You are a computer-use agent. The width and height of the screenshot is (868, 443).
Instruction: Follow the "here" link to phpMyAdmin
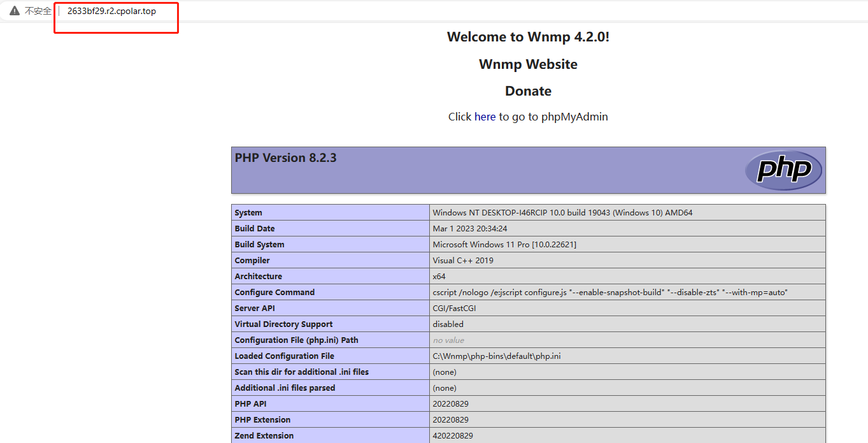(485, 117)
